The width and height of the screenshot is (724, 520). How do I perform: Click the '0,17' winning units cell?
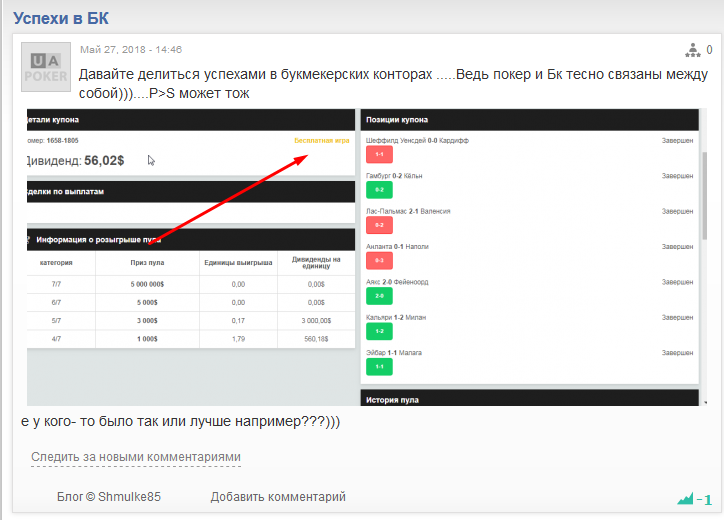click(x=238, y=320)
